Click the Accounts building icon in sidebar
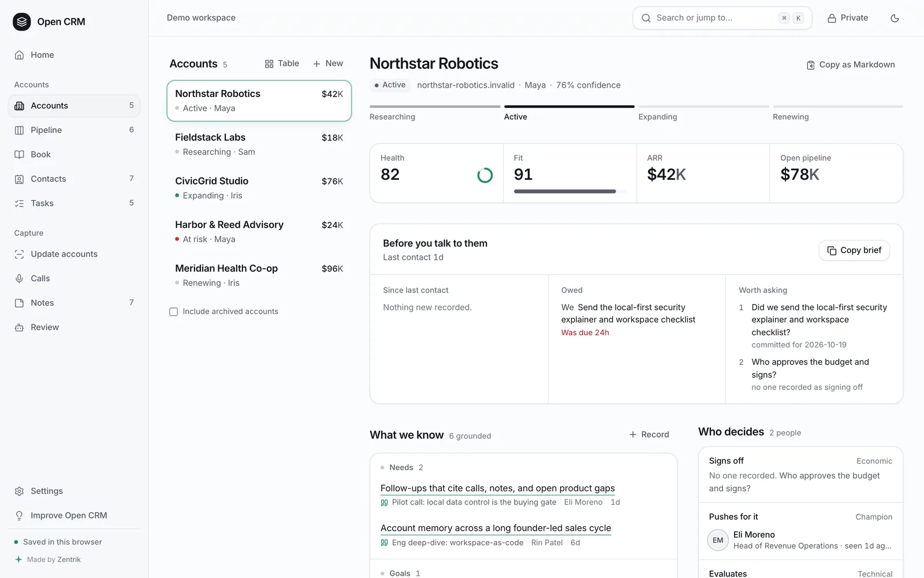This screenshot has height=578, width=924. tap(19, 106)
